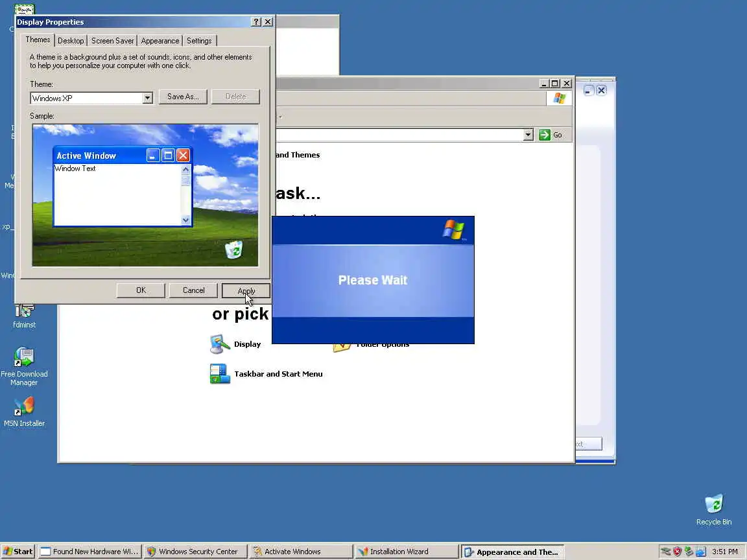
Task: Select the Themes tab
Action: (x=38, y=40)
